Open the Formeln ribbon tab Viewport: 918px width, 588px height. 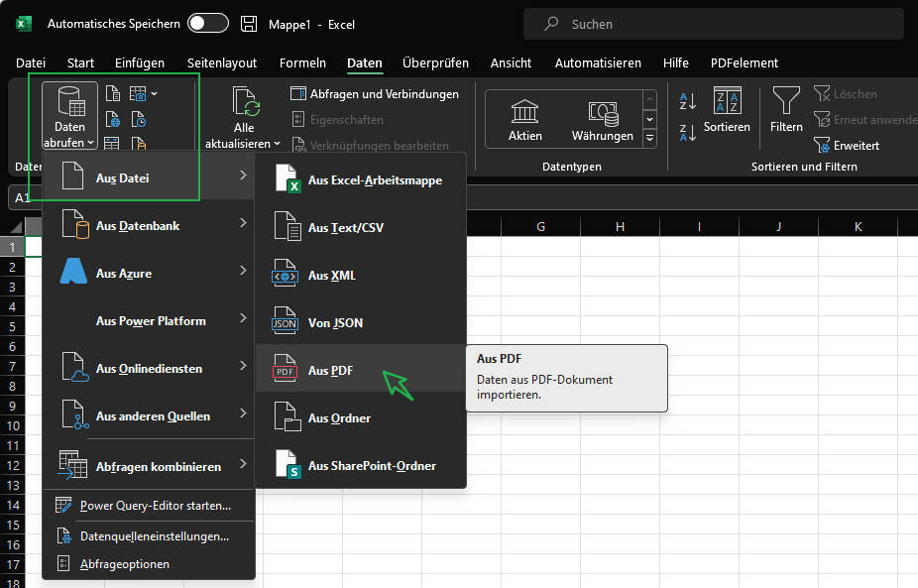(302, 62)
